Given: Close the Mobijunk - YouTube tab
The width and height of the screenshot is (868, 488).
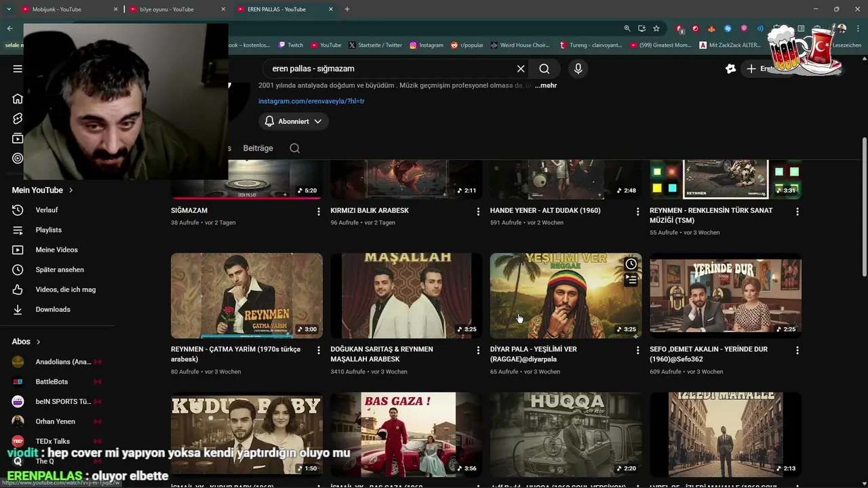Looking at the screenshot, I should [115, 9].
